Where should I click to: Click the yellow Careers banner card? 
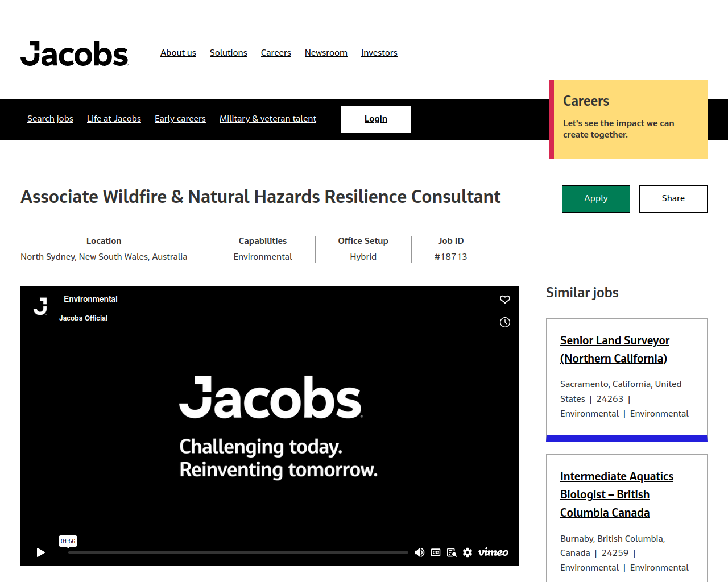[628, 119]
